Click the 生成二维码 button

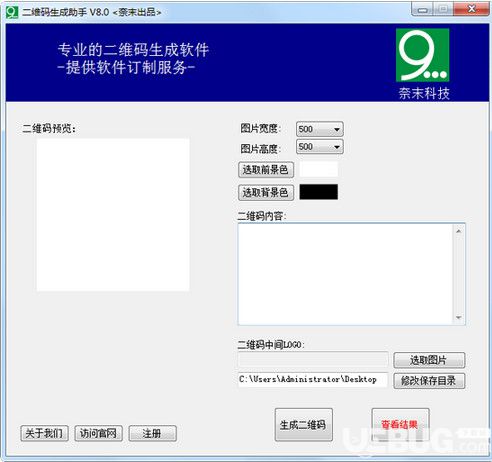303,425
